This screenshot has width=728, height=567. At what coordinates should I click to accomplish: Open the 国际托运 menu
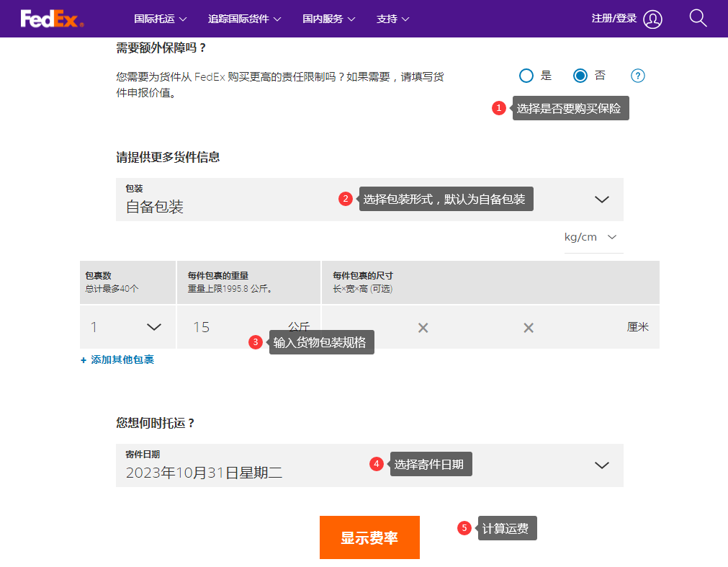coord(161,19)
